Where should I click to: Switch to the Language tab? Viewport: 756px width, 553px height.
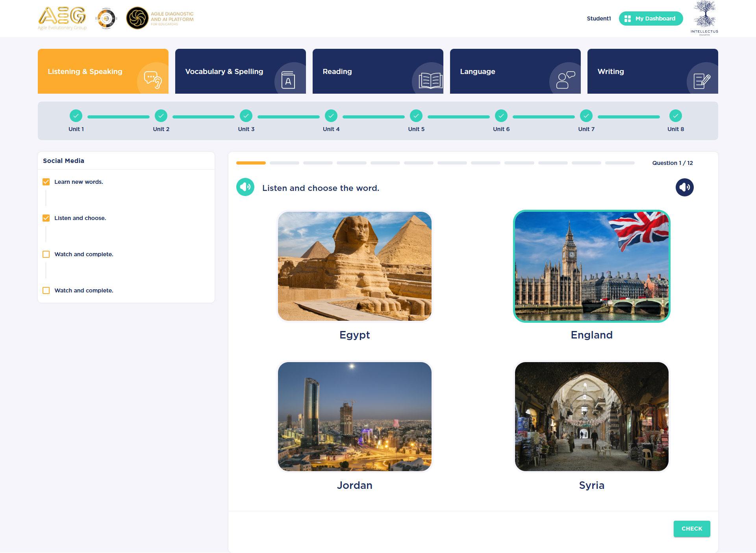[x=515, y=71]
